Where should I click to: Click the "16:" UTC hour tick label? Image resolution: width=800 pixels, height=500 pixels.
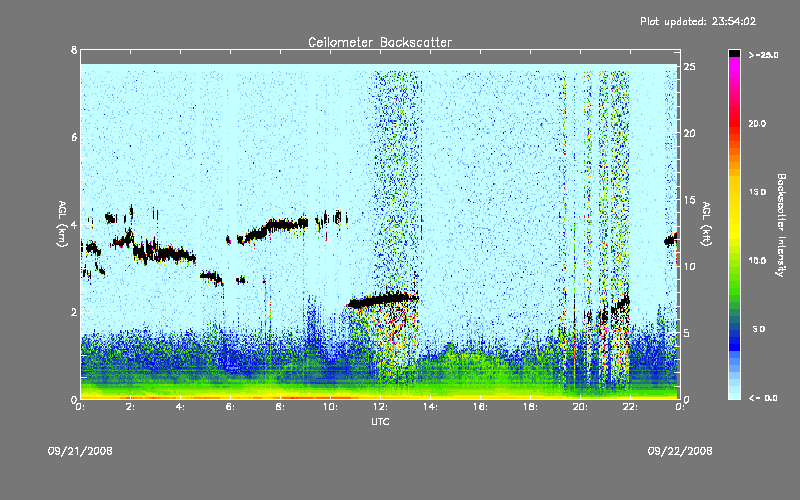tap(480, 407)
